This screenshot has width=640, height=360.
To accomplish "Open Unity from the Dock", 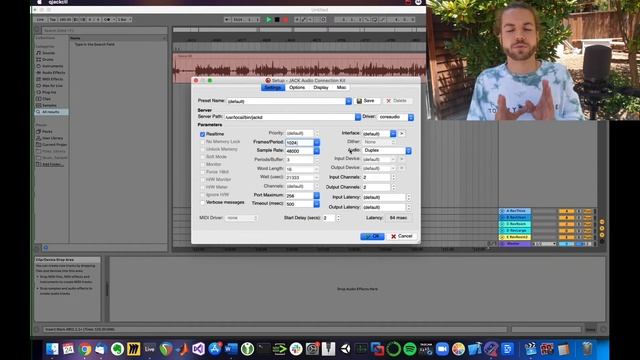I will 345,349.
